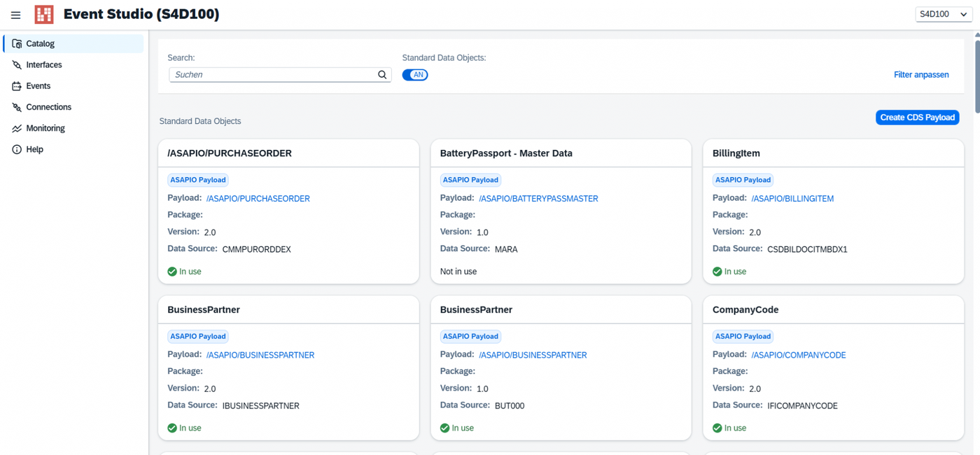Click the Catalog sidebar icon
The width and height of the screenshot is (980, 455).
click(x=17, y=43)
